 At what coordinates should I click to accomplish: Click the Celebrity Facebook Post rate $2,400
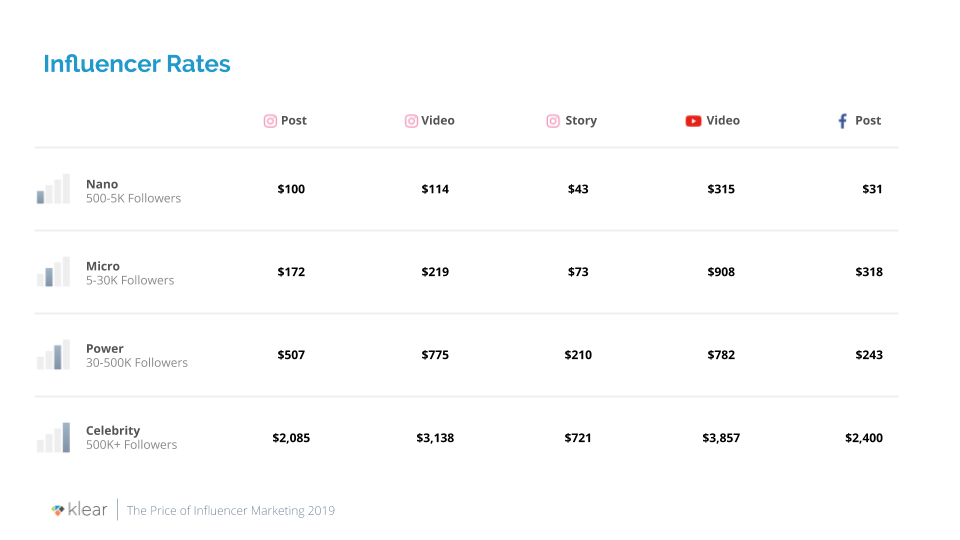pyautogui.click(x=864, y=438)
